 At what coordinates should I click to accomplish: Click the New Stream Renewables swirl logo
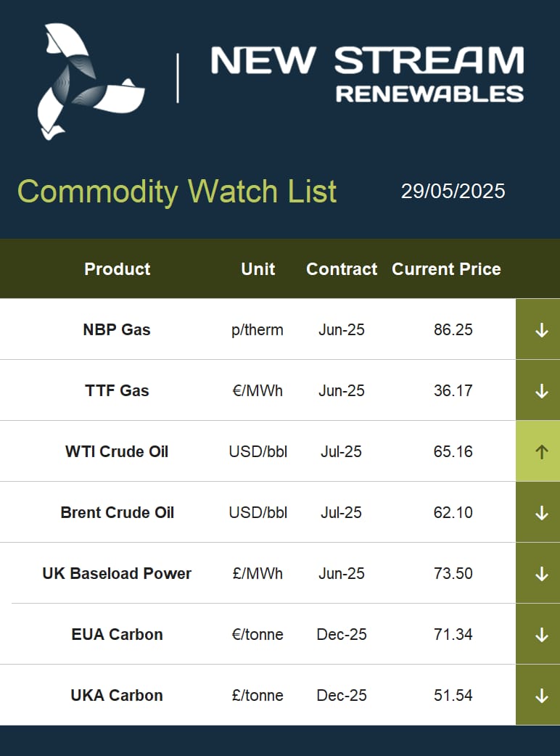(x=91, y=81)
